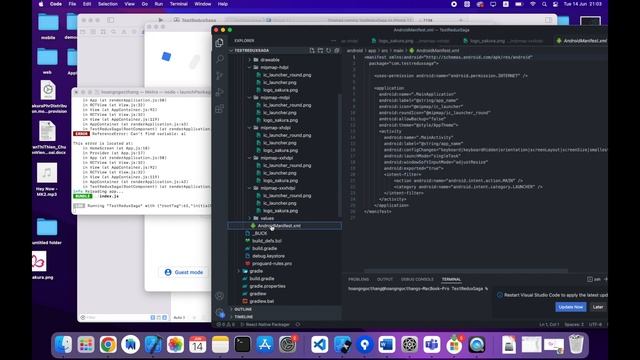Launch Google Chrome from the Dock

click(108, 345)
